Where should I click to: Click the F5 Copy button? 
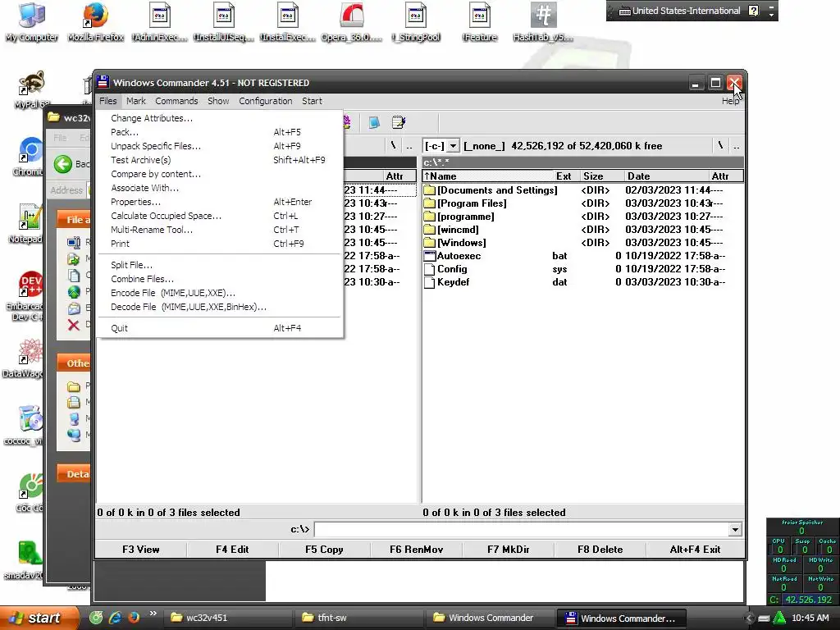(324, 549)
